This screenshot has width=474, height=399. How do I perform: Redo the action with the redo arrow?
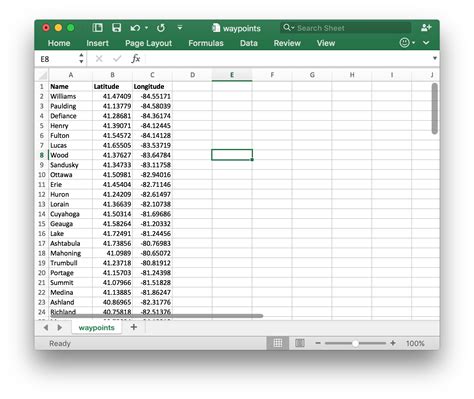[161, 28]
